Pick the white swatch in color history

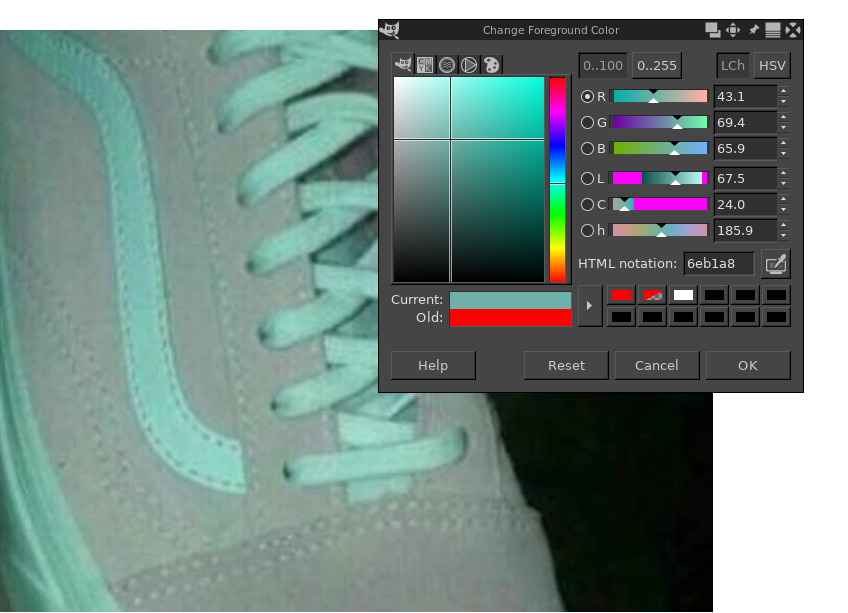(x=684, y=295)
